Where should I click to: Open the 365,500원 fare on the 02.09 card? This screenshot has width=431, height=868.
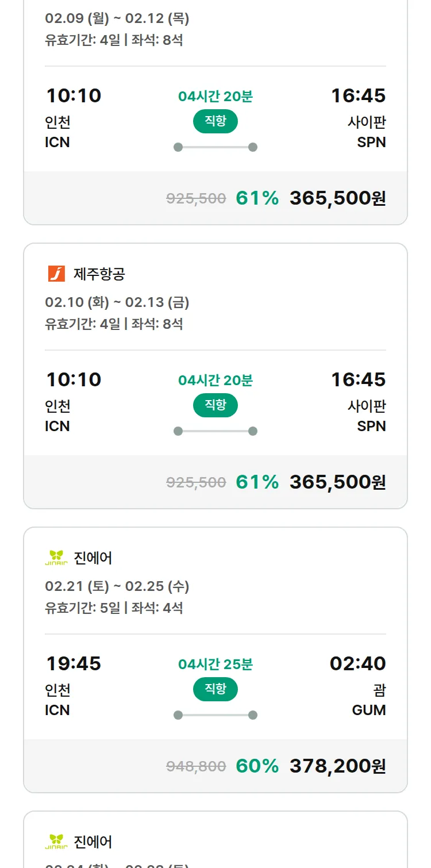coord(337,198)
